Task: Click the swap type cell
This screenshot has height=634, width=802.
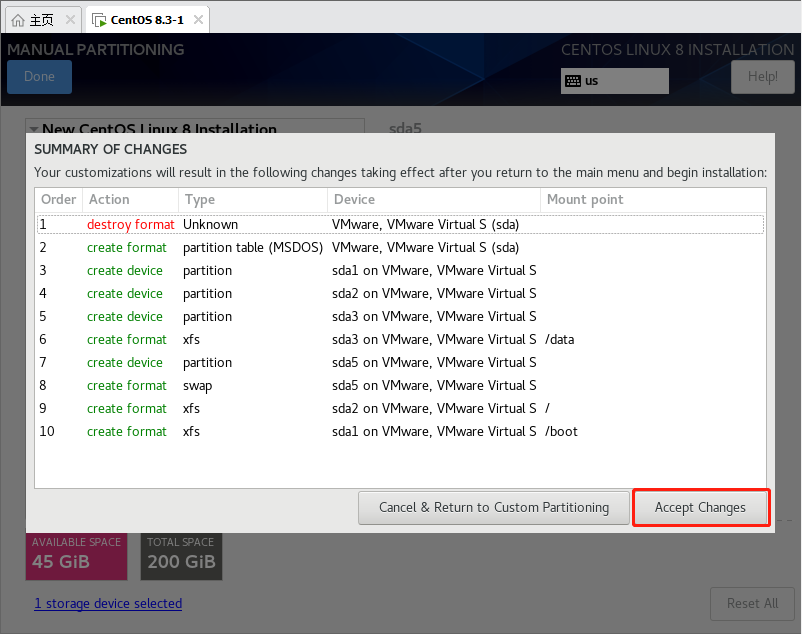Action: 197,386
